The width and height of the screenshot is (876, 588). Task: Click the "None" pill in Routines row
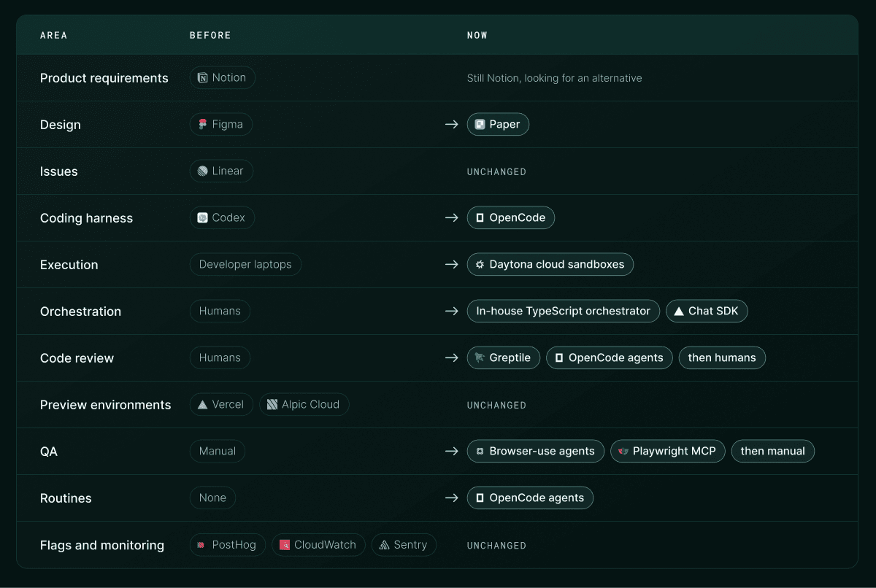[x=212, y=498]
